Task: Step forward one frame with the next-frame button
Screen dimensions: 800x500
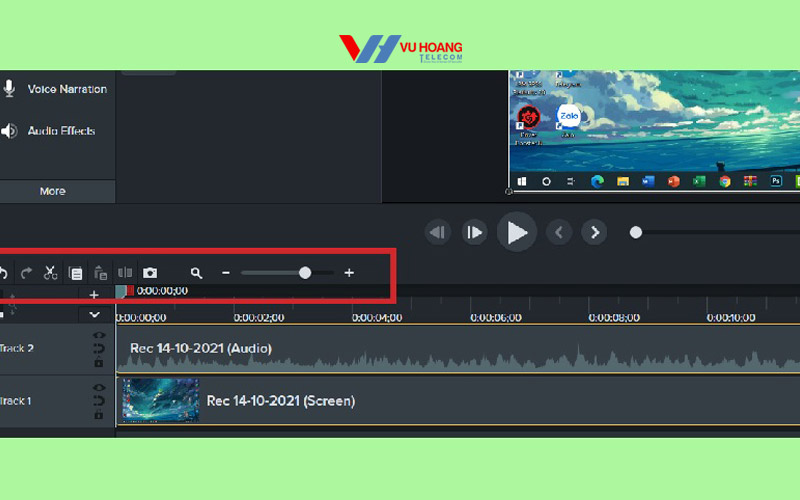Action: (474, 233)
